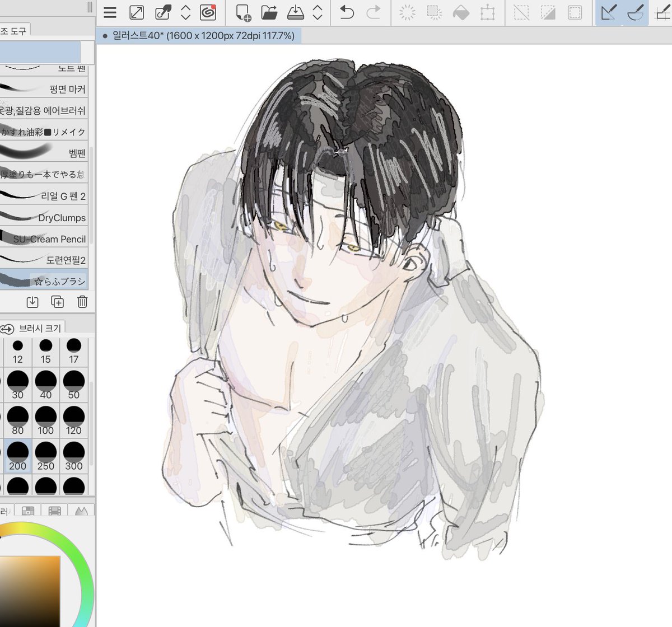Set brush size to 30
Image resolution: width=672 pixels, height=627 pixels.
coord(18,385)
